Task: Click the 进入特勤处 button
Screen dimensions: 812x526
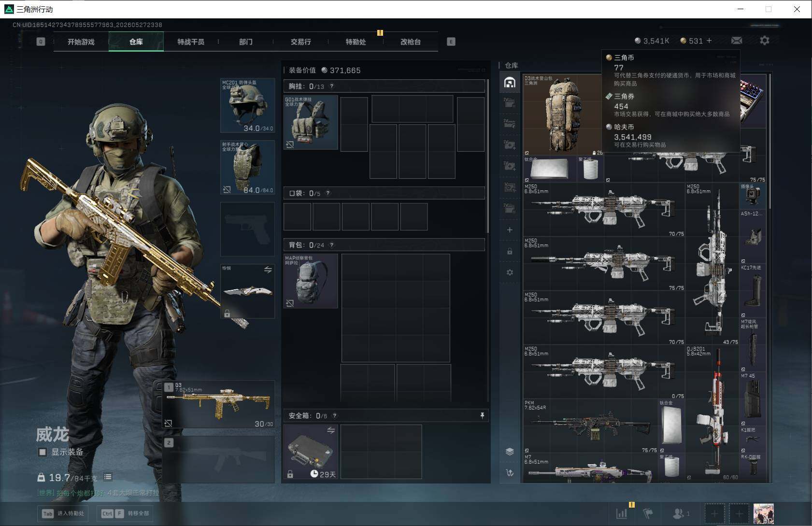Action: tap(63, 513)
